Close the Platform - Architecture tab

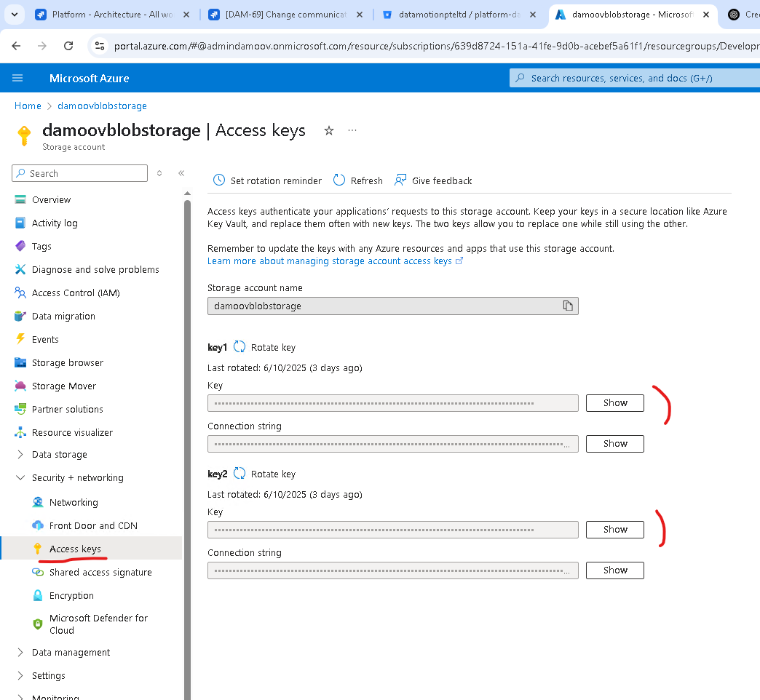click(186, 15)
